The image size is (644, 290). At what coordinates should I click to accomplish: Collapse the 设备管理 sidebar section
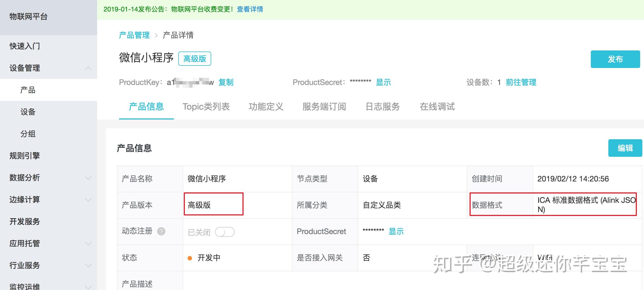(x=88, y=68)
